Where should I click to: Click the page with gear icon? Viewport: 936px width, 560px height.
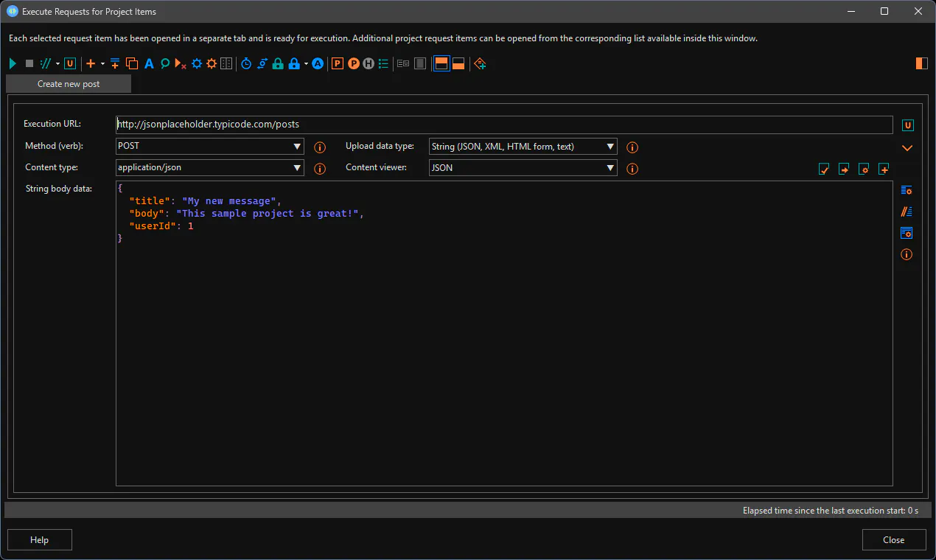[864, 169]
